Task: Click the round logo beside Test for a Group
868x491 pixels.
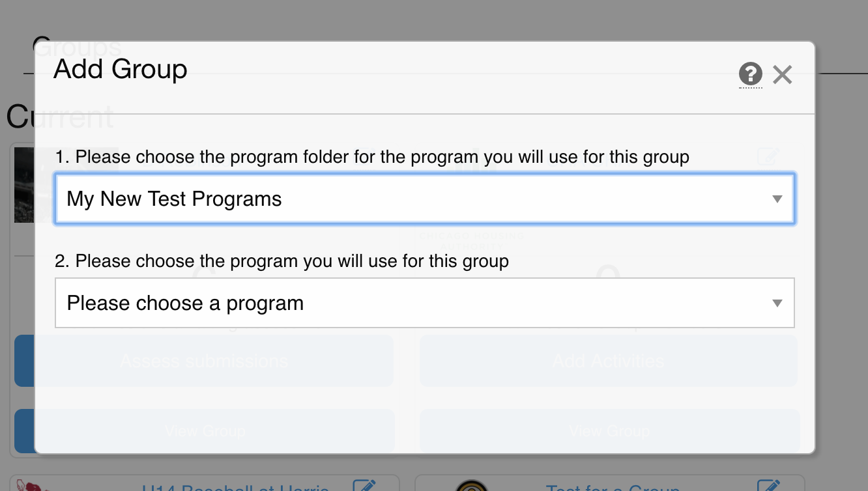Action: [472, 486]
